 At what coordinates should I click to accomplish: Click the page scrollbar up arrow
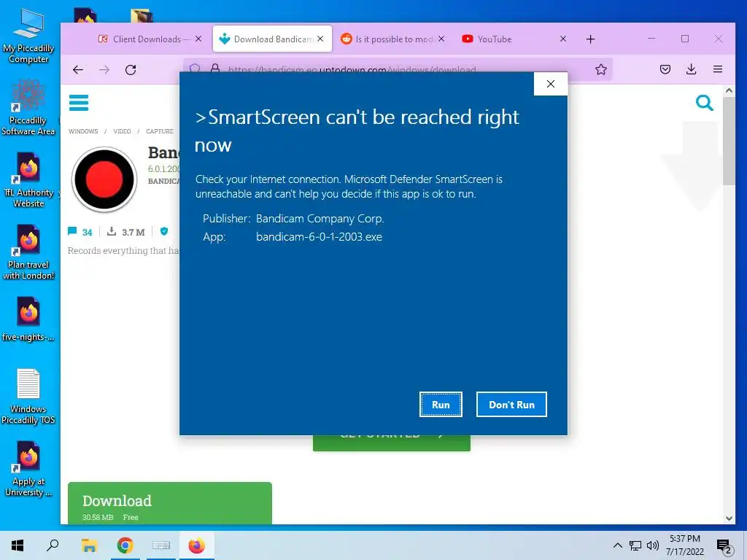click(729, 90)
